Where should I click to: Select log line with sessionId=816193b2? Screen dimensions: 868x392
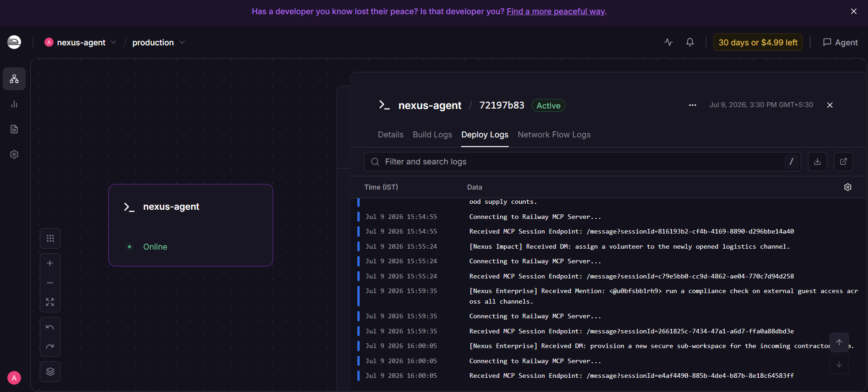609,232
